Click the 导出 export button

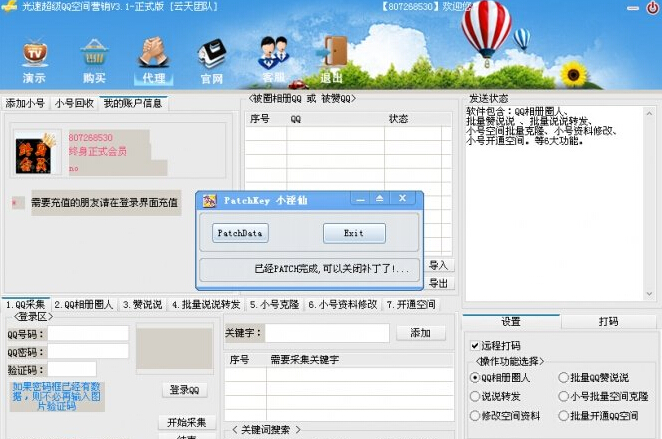[438, 283]
